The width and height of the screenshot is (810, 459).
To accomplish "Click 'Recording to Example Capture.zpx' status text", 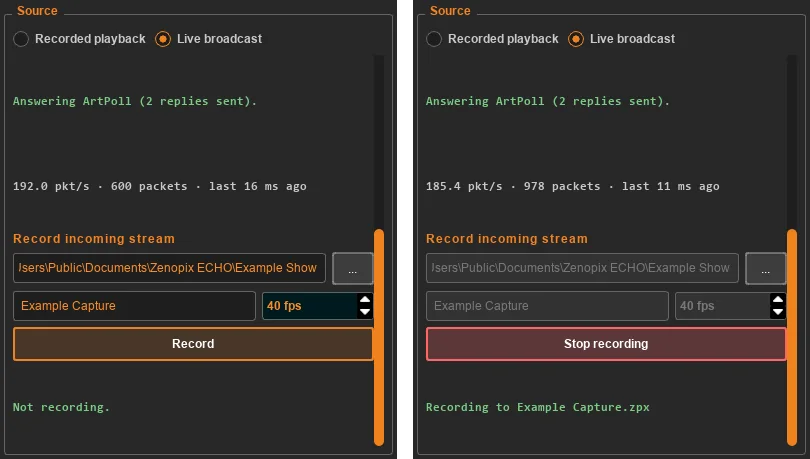I will pos(537,407).
